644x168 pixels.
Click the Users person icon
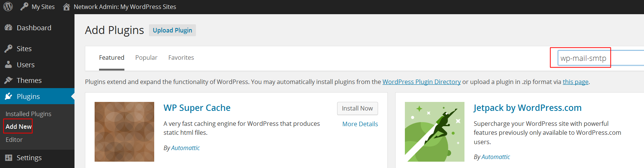pyautogui.click(x=8, y=65)
